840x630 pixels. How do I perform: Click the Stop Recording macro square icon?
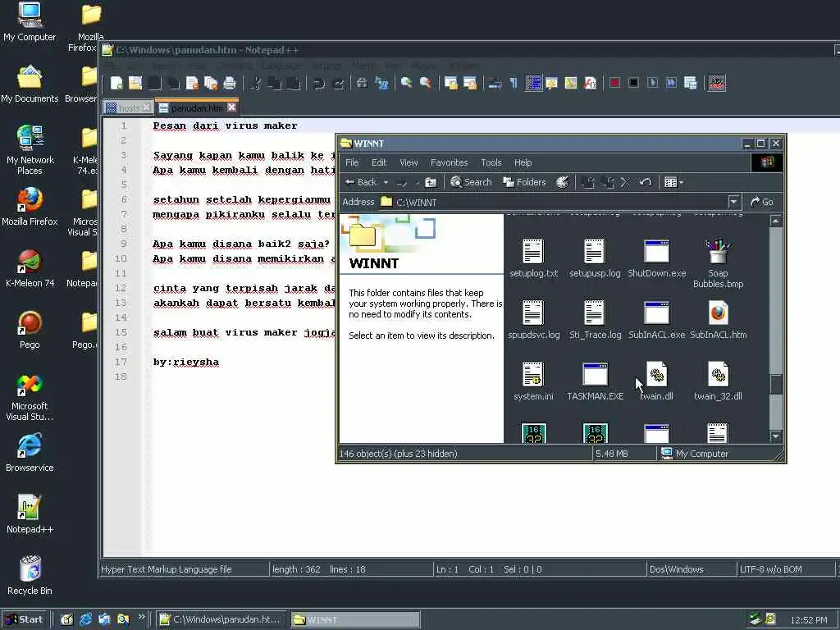coord(633,83)
